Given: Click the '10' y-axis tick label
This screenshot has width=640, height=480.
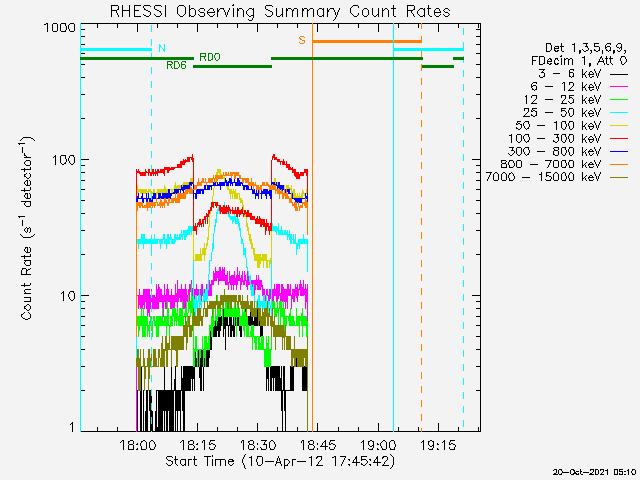Looking at the screenshot, I should [x=68, y=296].
